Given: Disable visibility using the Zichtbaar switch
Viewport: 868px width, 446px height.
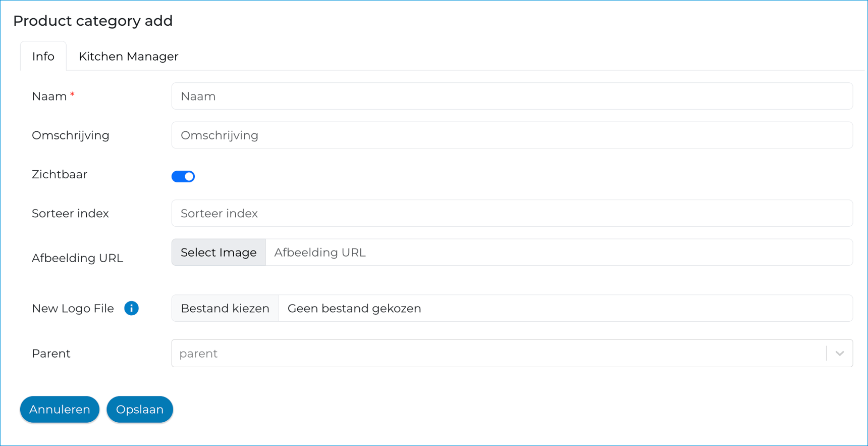Looking at the screenshot, I should [183, 176].
